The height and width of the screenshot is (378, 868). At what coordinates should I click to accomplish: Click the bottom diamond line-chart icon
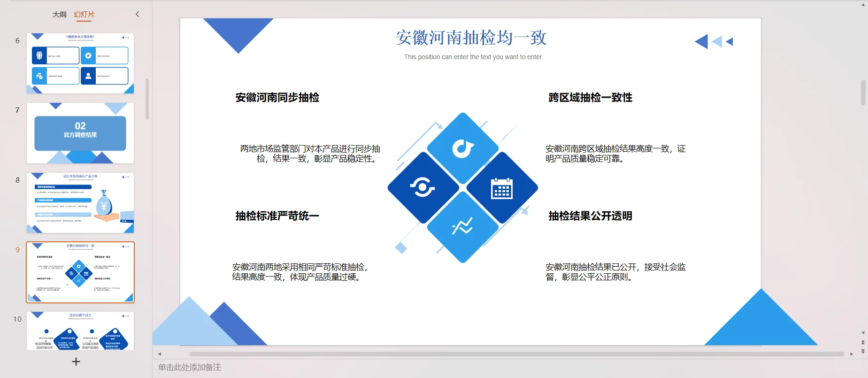(462, 226)
